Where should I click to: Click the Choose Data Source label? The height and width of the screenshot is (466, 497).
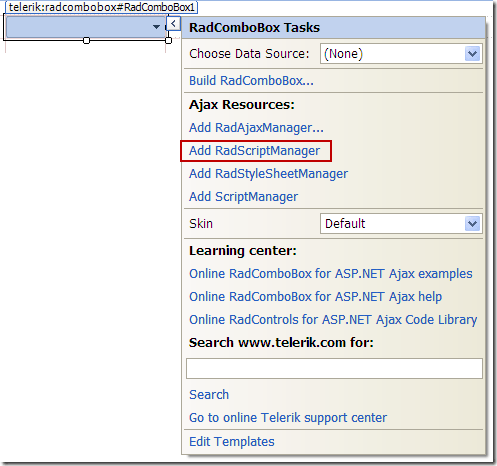(x=249, y=54)
